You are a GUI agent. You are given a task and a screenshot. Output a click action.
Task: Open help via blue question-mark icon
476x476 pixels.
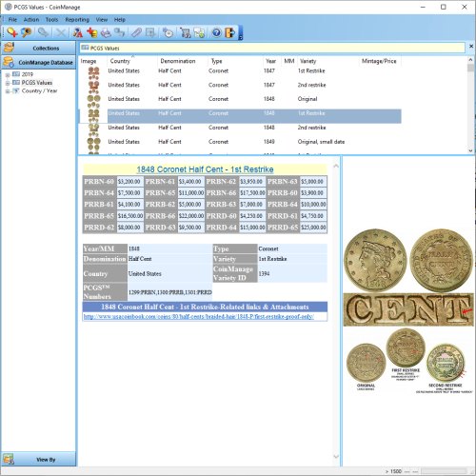tap(216, 32)
